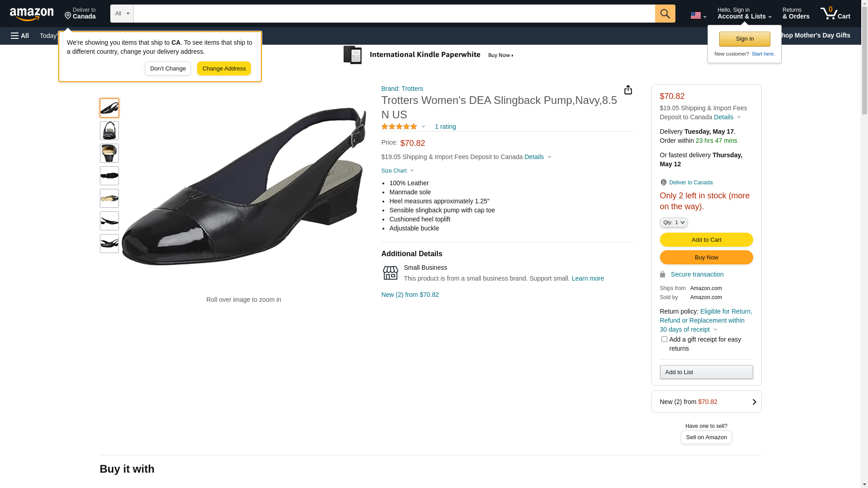The height and width of the screenshot is (488, 868).
Task: Open the 1 rating link
Action: (445, 127)
